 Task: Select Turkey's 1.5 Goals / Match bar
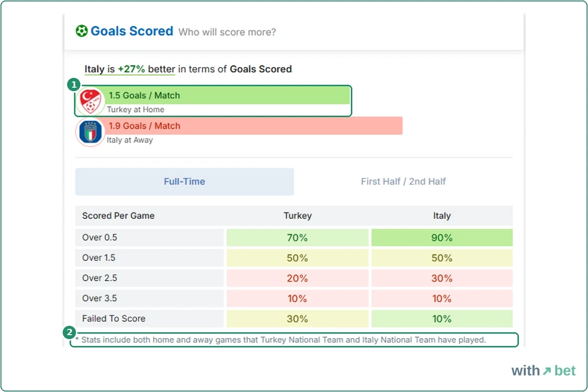[x=228, y=96]
